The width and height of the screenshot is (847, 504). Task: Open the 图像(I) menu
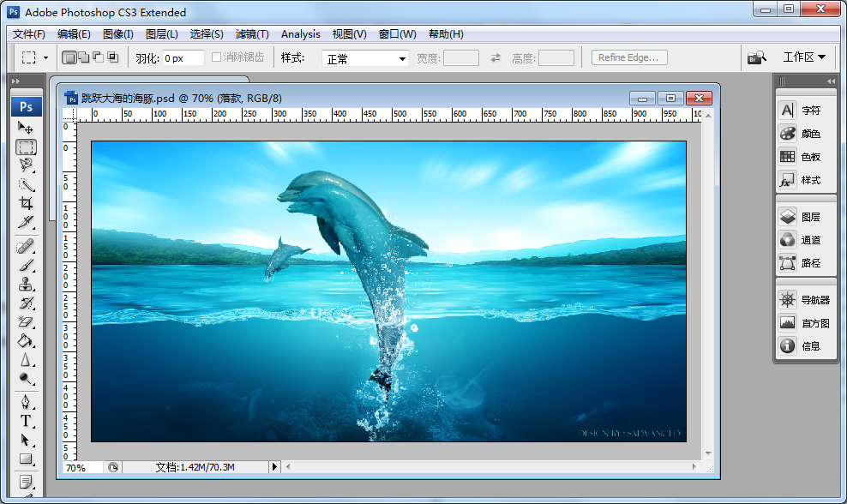click(x=117, y=34)
